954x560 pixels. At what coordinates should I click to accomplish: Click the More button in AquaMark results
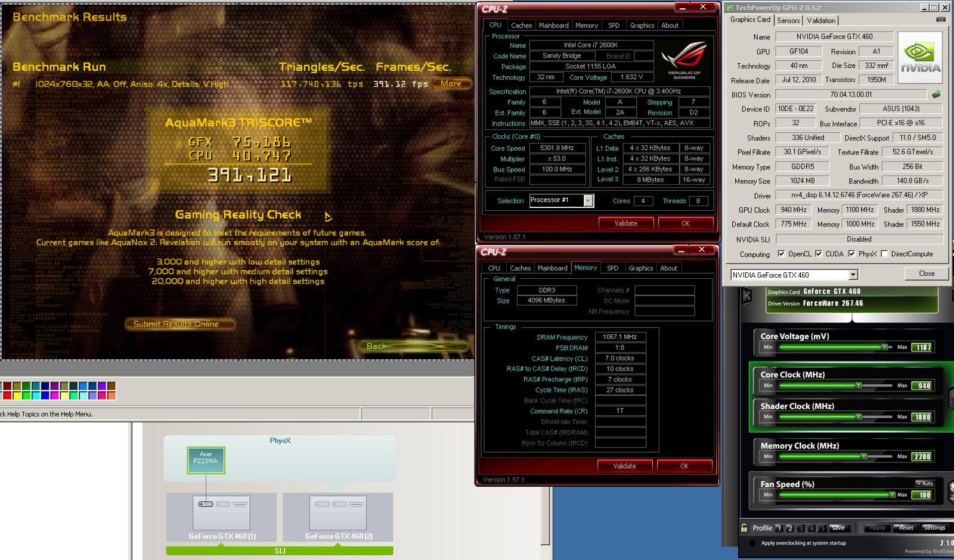pyautogui.click(x=451, y=84)
